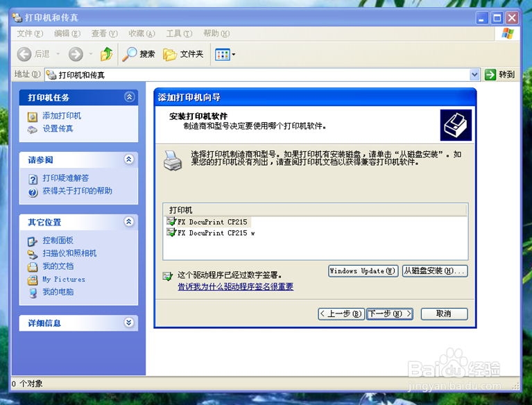Screen dimensions: 532x405
Task: Open the 查看(V) menu
Action: [105, 33]
